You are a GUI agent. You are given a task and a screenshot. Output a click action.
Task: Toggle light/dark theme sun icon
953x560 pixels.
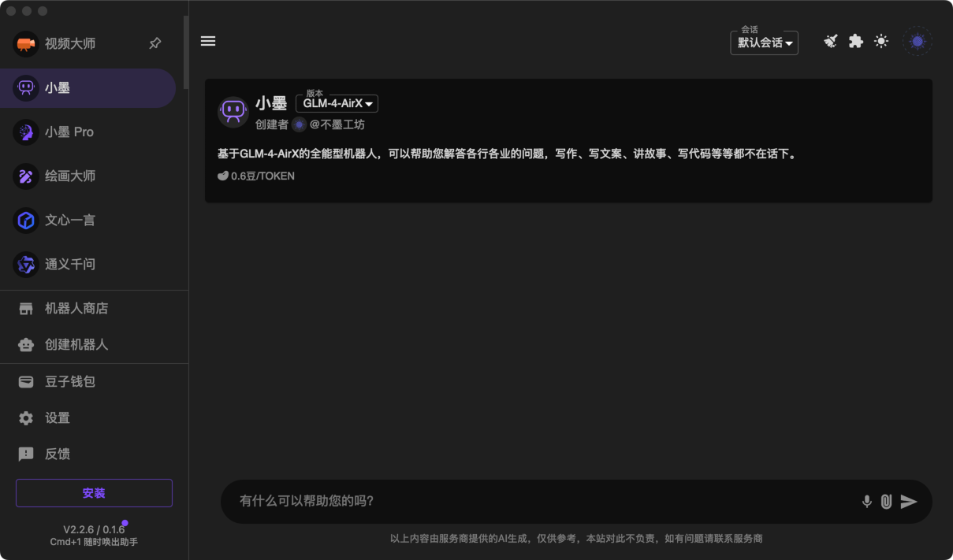[881, 41]
